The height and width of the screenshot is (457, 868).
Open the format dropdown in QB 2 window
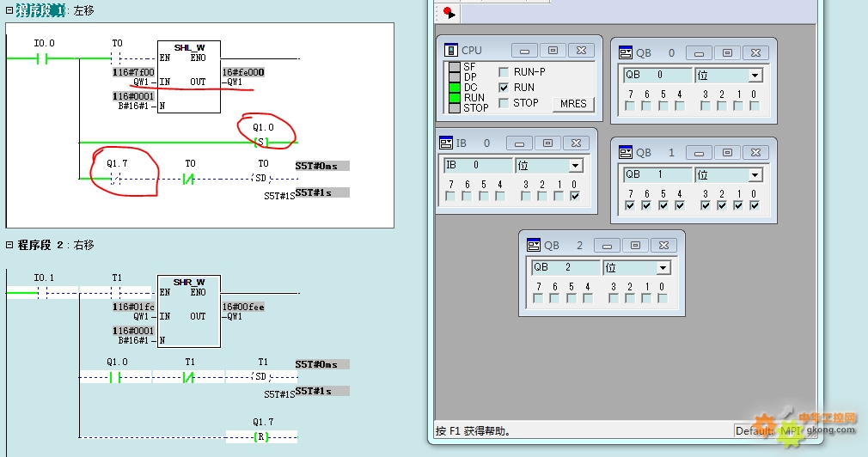[x=663, y=268]
